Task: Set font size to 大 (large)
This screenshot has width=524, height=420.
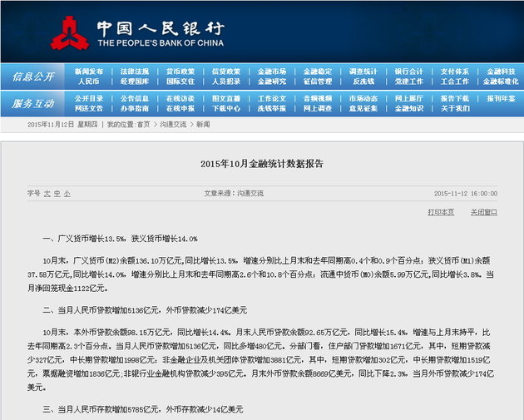Action: click(47, 193)
